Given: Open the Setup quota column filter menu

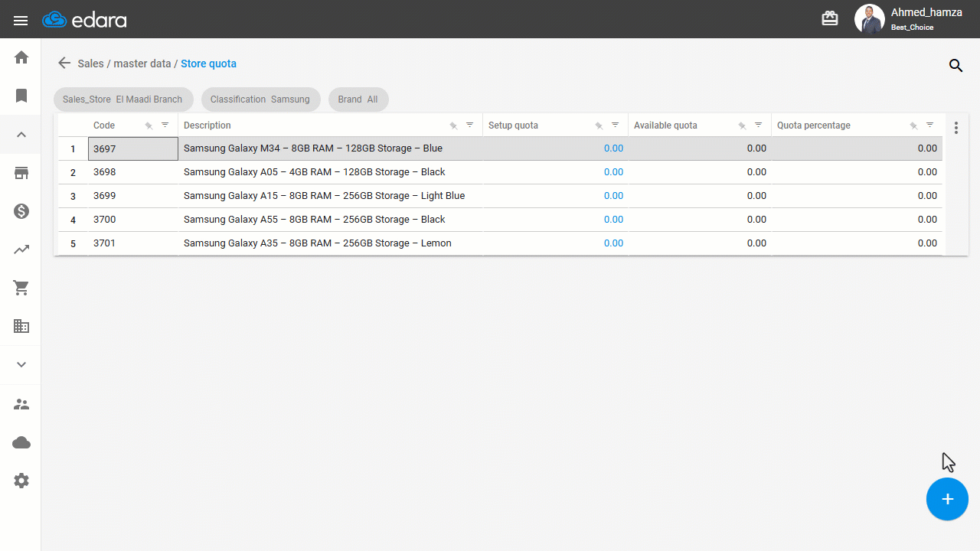Looking at the screenshot, I should (x=615, y=125).
